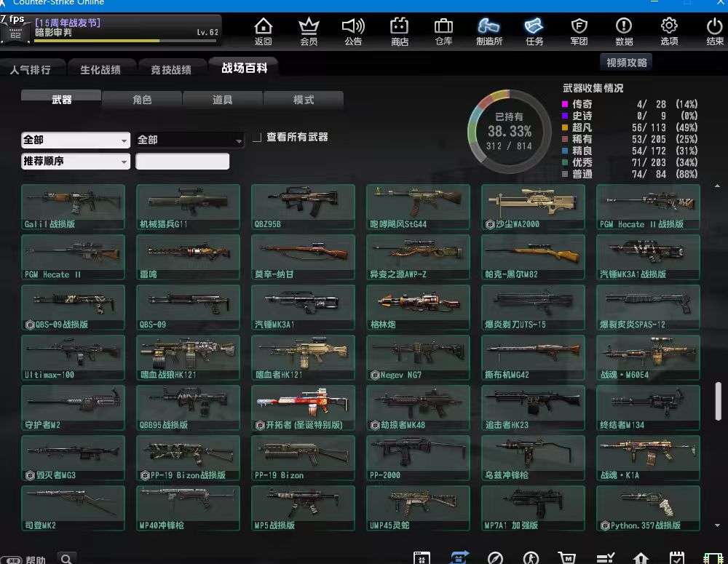Screen dimensions: 728x564
Task: Click the up-arrow house icon in bottom bar
Action: (641, 557)
